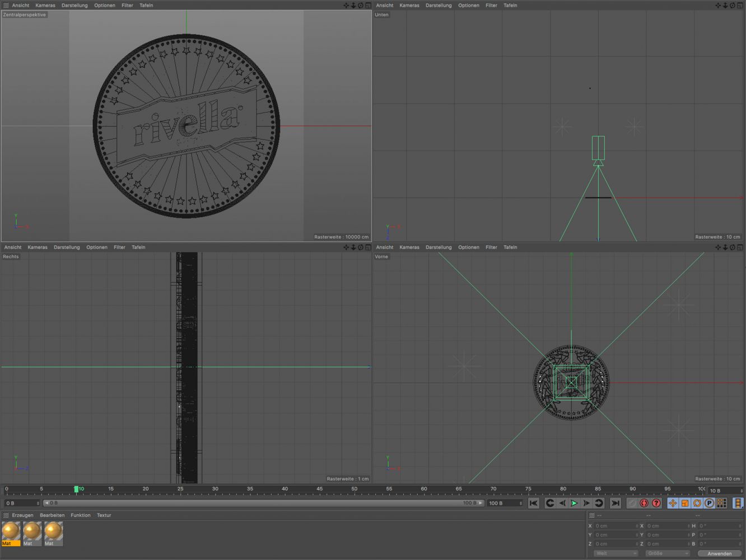This screenshot has height=560, width=746.
Task: Toggle rotation keyframe recording
Action: pos(697,503)
